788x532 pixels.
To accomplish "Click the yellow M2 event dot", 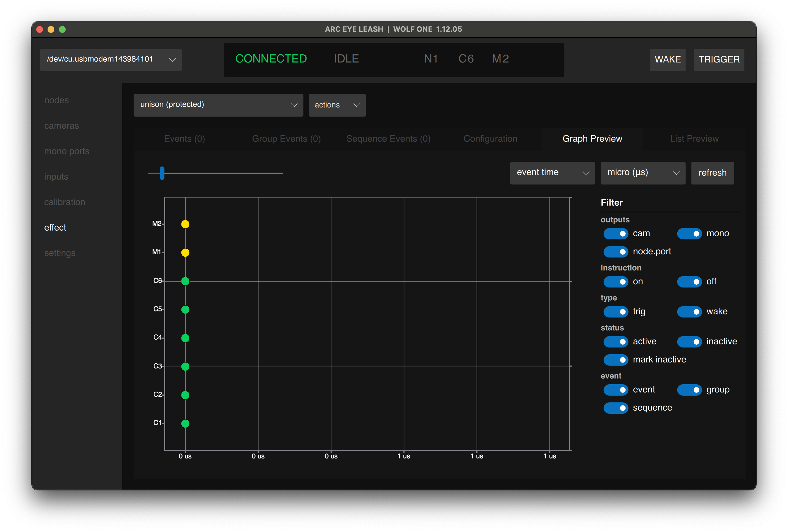I will 185,224.
